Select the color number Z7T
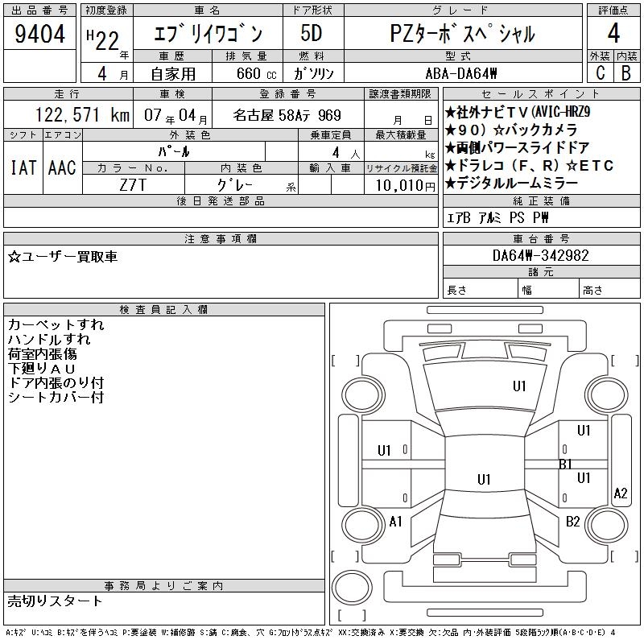Viewport: 644px width, 644px height. coord(133,185)
